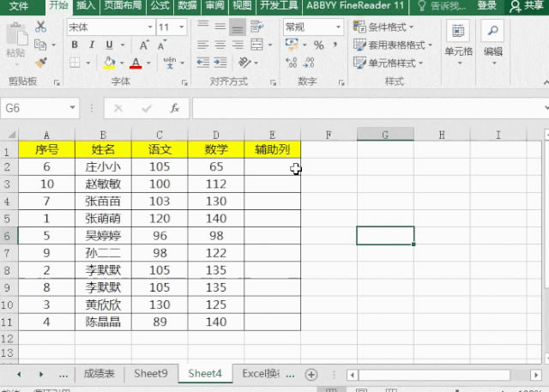Click accounting number format icon
The width and height of the screenshot is (549, 392).
coord(292,45)
